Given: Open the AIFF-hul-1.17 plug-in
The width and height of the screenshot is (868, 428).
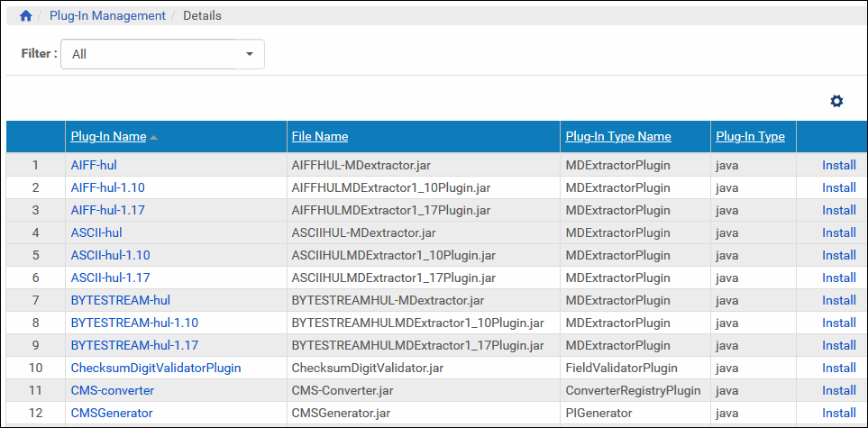Looking at the screenshot, I should [108, 211].
